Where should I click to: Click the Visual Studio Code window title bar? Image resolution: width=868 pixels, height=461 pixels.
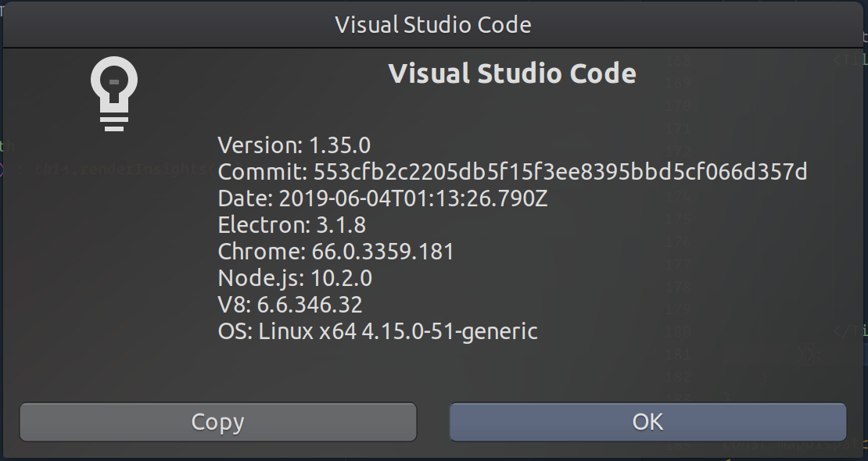(x=433, y=25)
